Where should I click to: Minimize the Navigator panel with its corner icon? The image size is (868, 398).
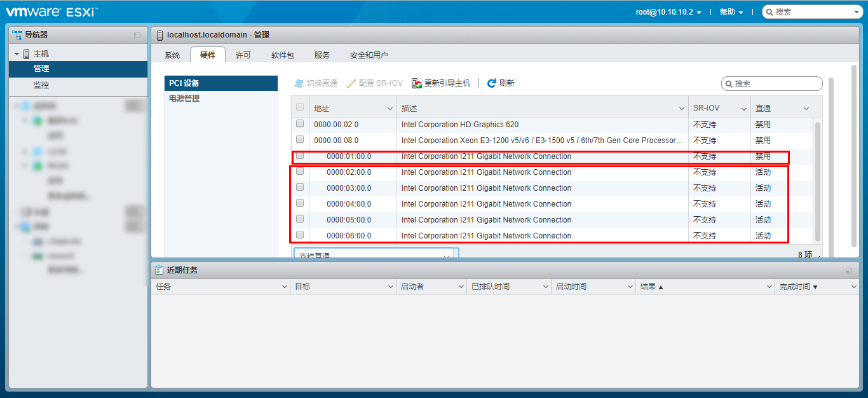coord(137,35)
